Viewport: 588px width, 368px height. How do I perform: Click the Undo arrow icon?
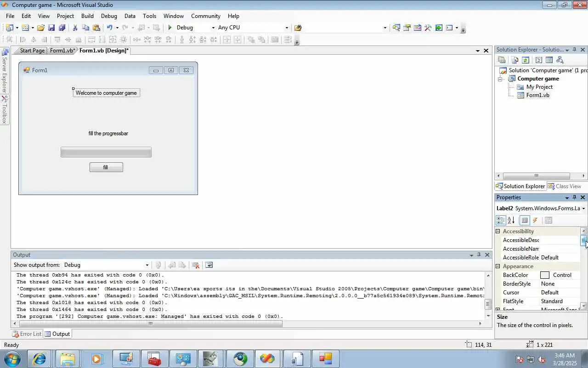109,28
